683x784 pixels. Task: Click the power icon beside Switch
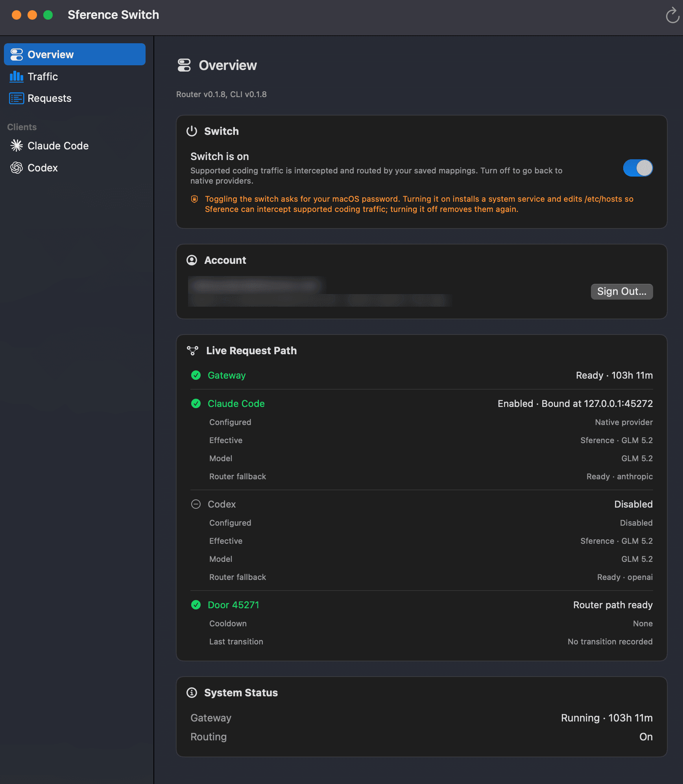click(192, 131)
